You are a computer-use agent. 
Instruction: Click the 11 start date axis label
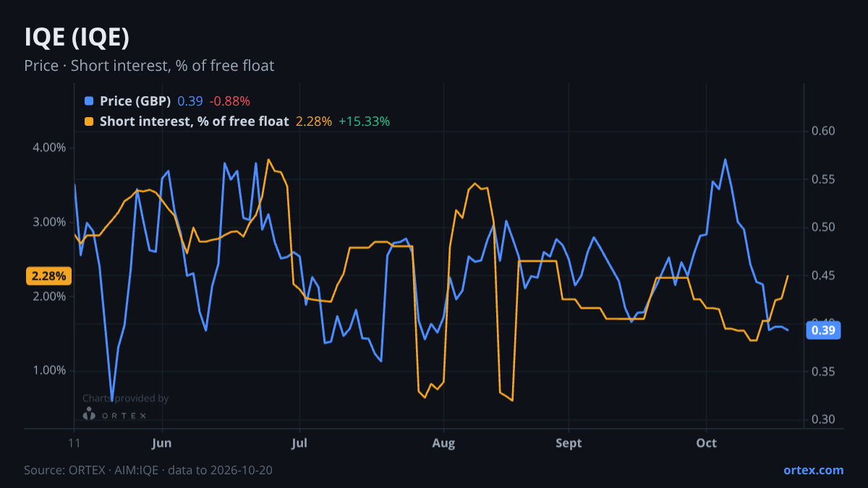pos(75,443)
